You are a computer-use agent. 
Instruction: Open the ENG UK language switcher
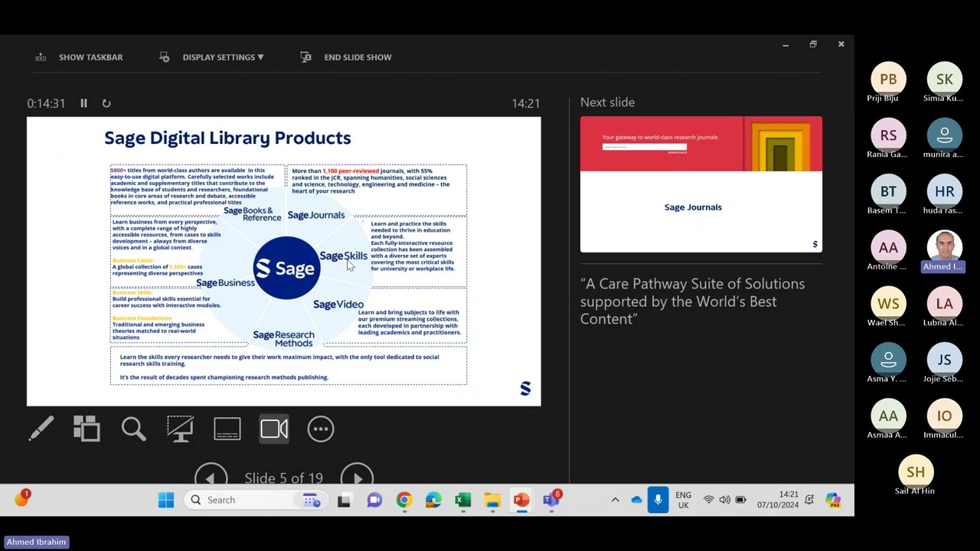pos(683,500)
